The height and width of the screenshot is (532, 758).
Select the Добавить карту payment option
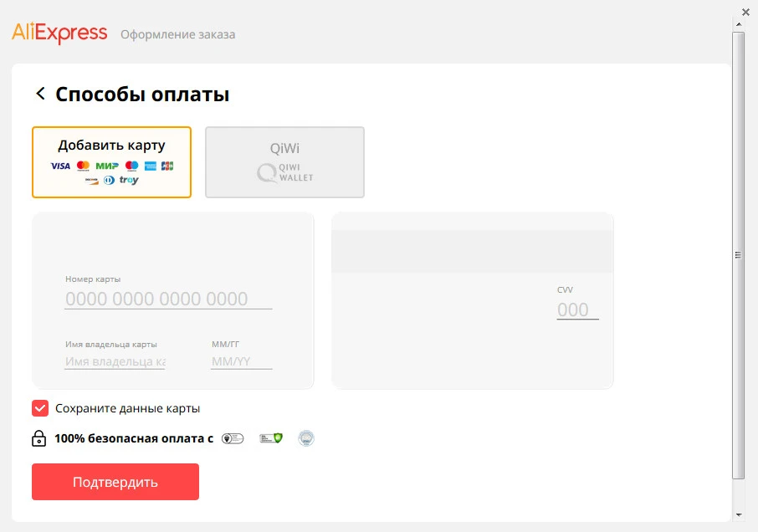[111, 162]
